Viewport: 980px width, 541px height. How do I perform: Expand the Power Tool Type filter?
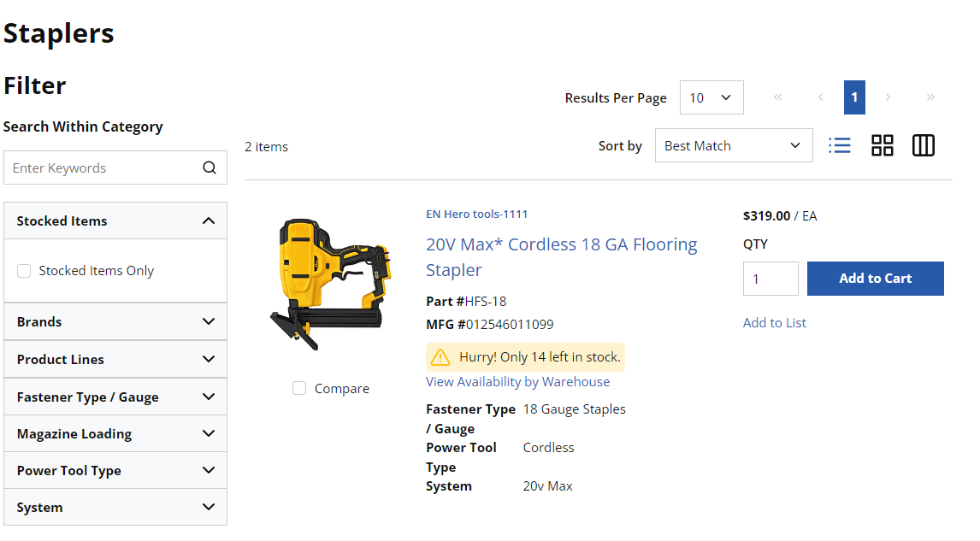point(115,470)
